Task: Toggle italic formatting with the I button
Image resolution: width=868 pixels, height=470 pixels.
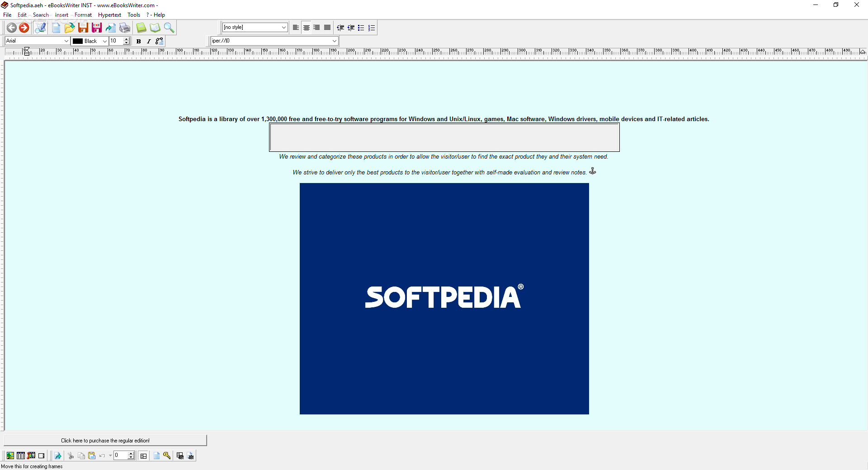Action: (149, 41)
